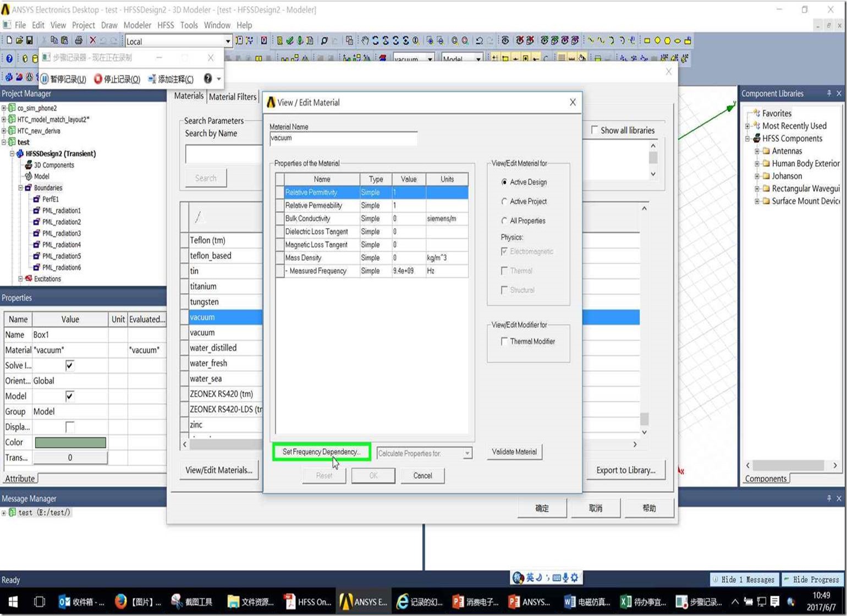The height and width of the screenshot is (616, 847).
Task: Click the Transparency value slider button
Action: (70, 458)
